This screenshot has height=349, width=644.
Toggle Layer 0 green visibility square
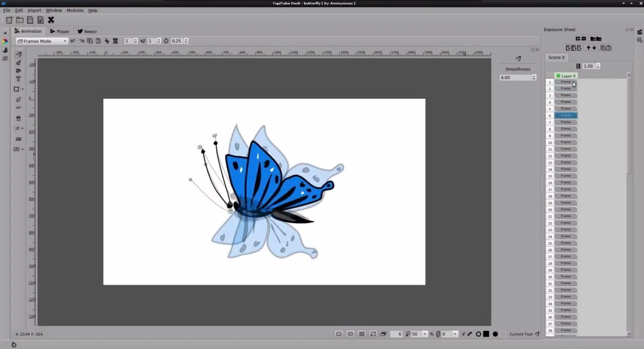pos(558,76)
